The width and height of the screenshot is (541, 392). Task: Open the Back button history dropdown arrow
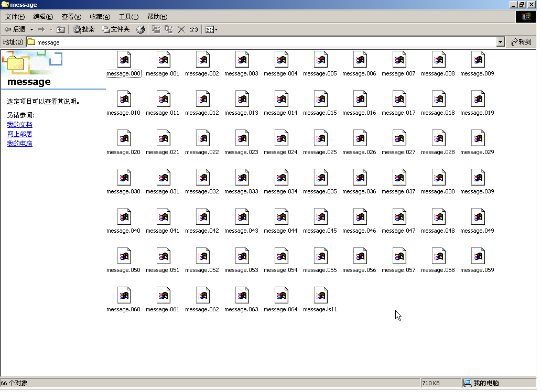coord(31,29)
